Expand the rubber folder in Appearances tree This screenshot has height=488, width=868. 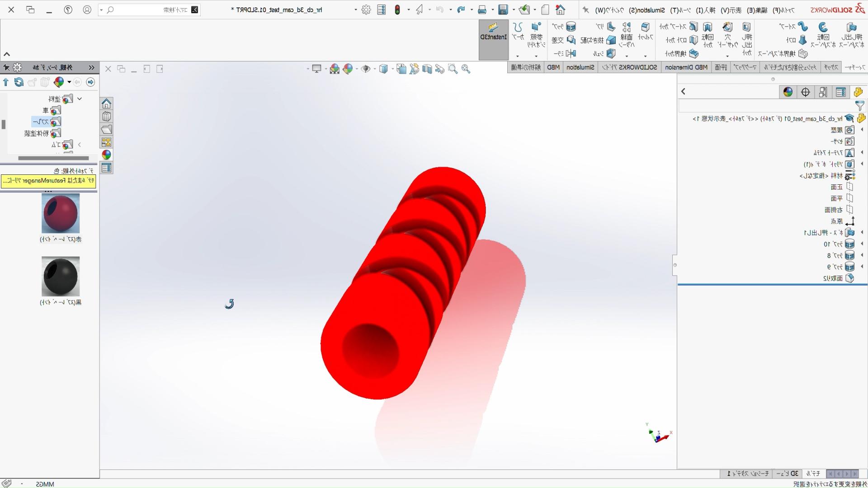80,145
